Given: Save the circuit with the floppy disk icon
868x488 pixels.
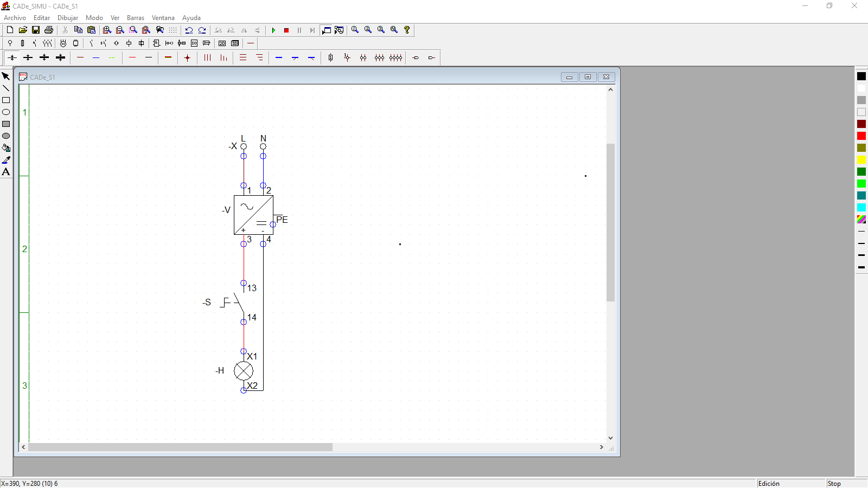Looking at the screenshot, I should coord(36,30).
